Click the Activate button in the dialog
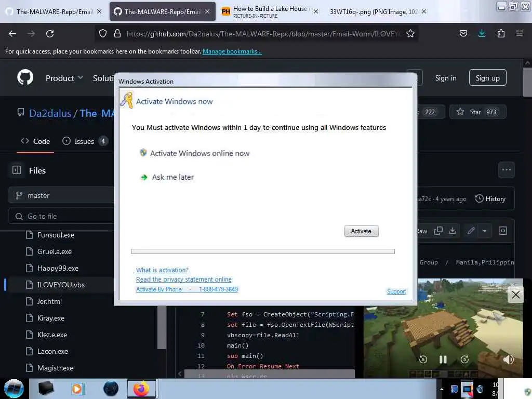This screenshot has width=532, height=399. [361, 231]
